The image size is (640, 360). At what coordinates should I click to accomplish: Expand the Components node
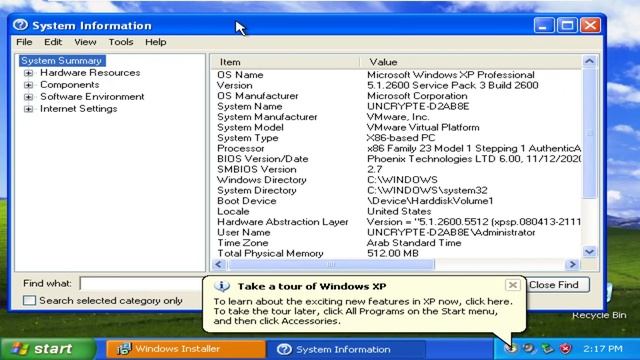[x=28, y=85]
